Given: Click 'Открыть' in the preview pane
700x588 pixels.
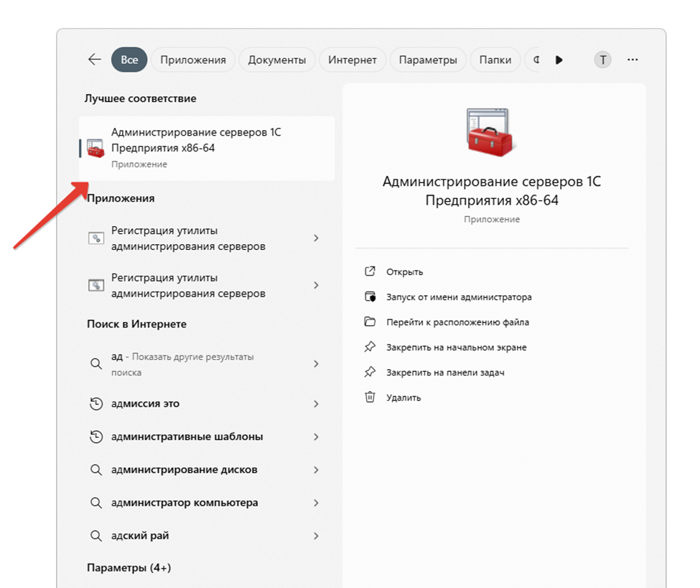Looking at the screenshot, I should point(404,272).
